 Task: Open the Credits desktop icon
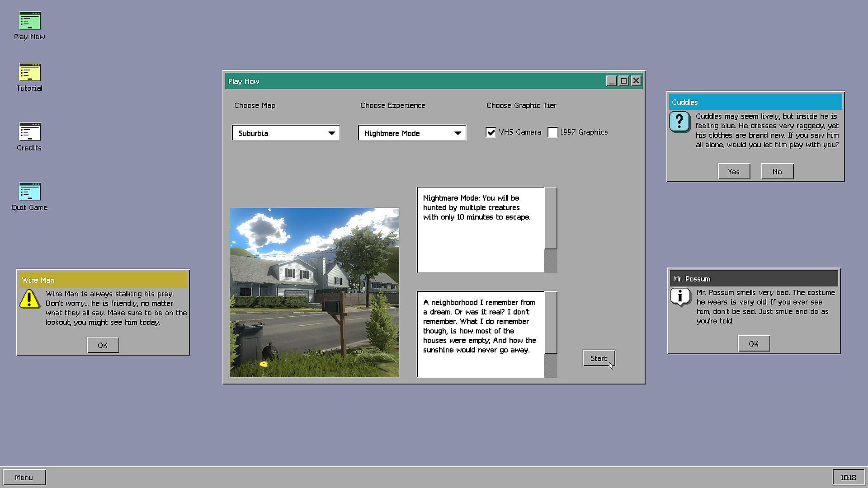click(29, 132)
